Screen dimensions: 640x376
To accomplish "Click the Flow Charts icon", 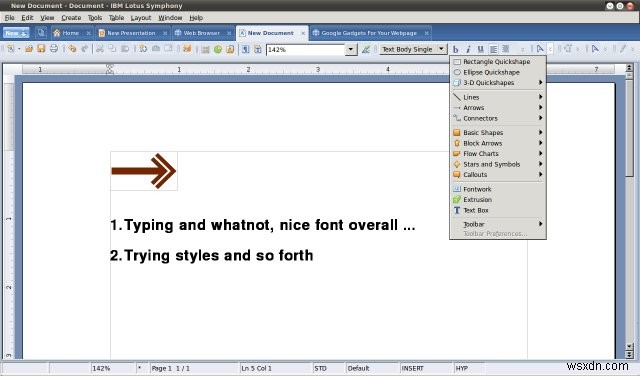I will click(457, 154).
